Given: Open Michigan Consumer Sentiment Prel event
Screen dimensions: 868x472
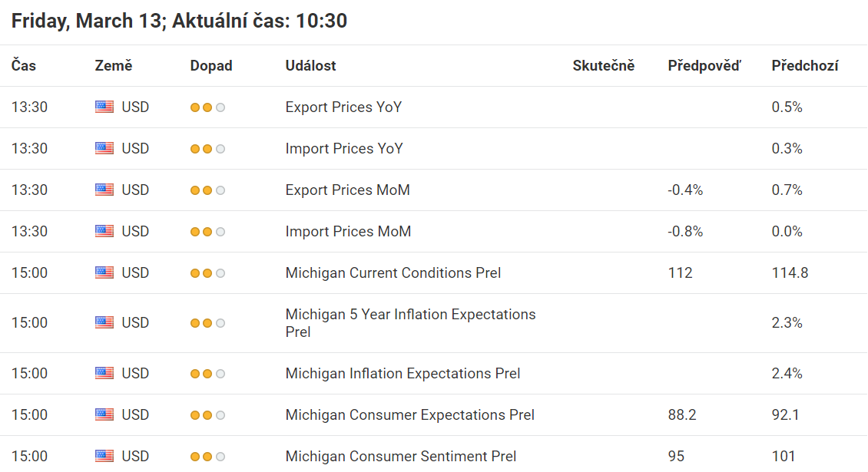Looking at the screenshot, I should point(401,456).
